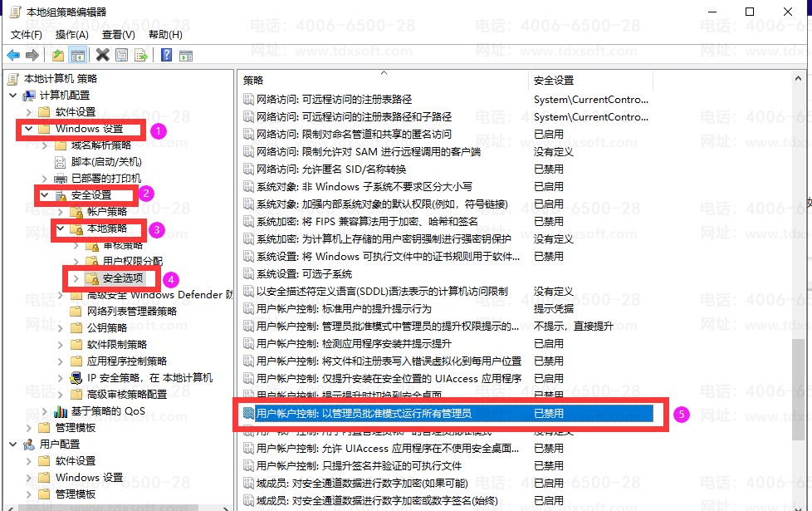Open the 查看(V) menu
Image resolution: width=812 pixels, height=511 pixels.
[x=118, y=34]
